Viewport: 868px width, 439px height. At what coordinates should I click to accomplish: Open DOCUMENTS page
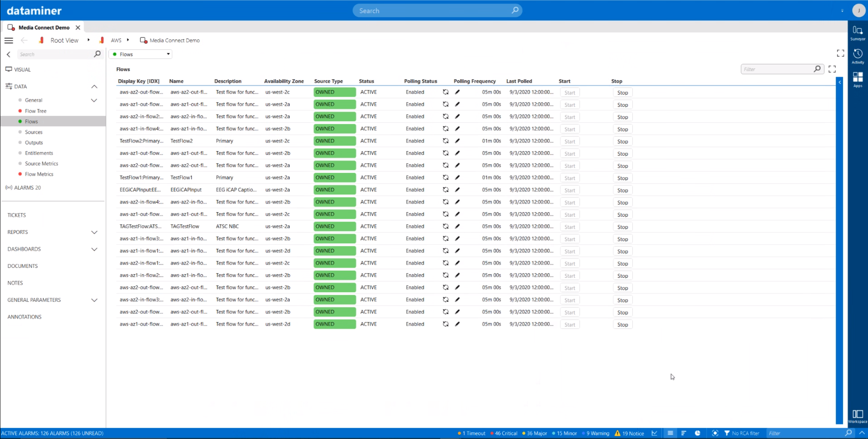click(x=23, y=266)
